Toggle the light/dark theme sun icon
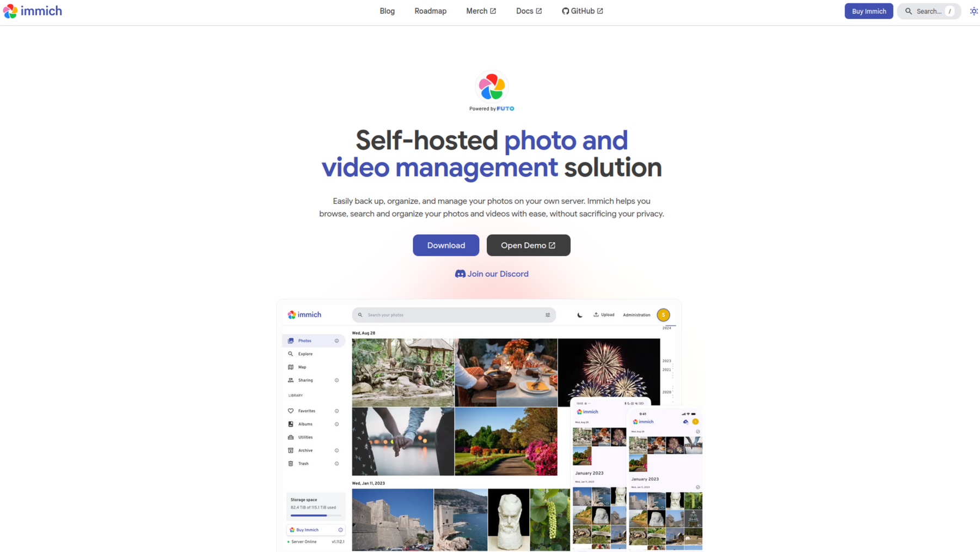 point(973,11)
